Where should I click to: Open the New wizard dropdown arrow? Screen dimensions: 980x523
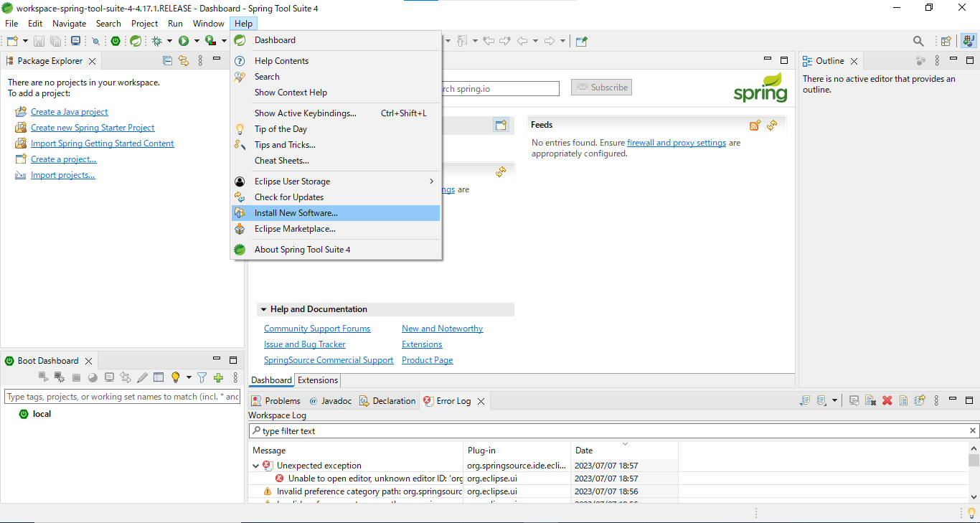(x=24, y=41)
